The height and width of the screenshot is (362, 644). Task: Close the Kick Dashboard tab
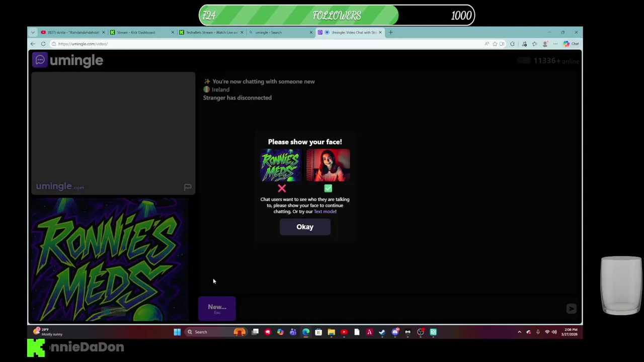[x=173, y=32]
